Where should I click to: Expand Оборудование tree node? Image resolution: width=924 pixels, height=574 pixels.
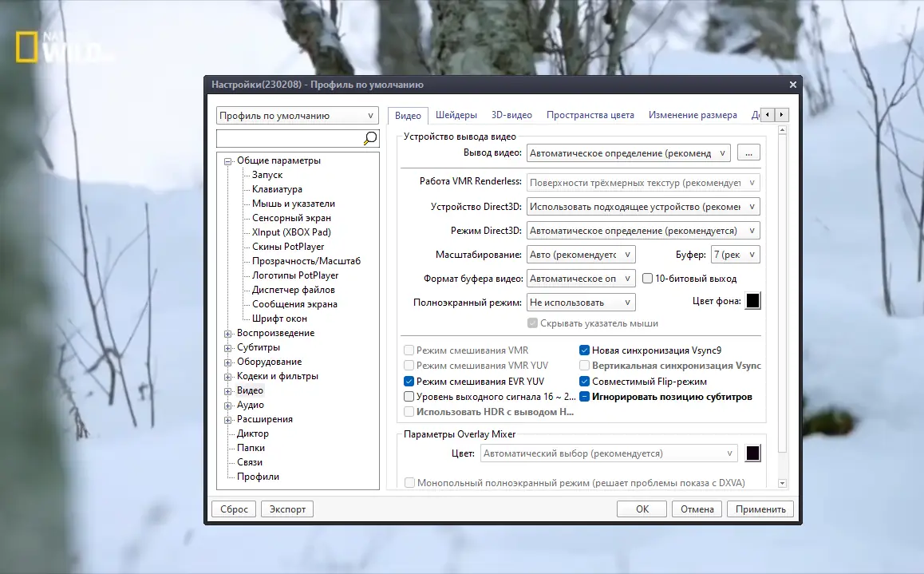(228, 362)
